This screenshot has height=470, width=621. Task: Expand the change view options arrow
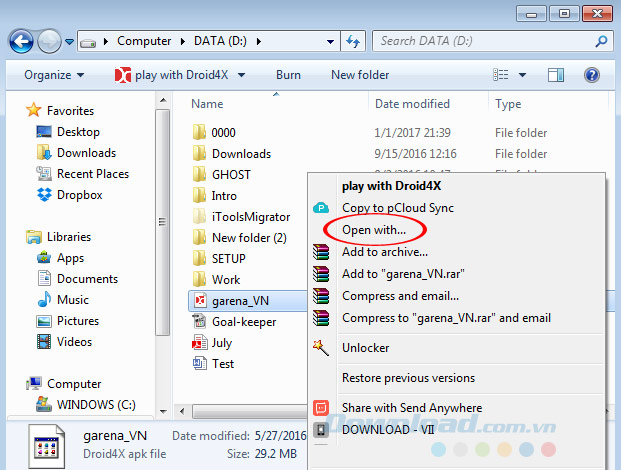click(524, 75)
